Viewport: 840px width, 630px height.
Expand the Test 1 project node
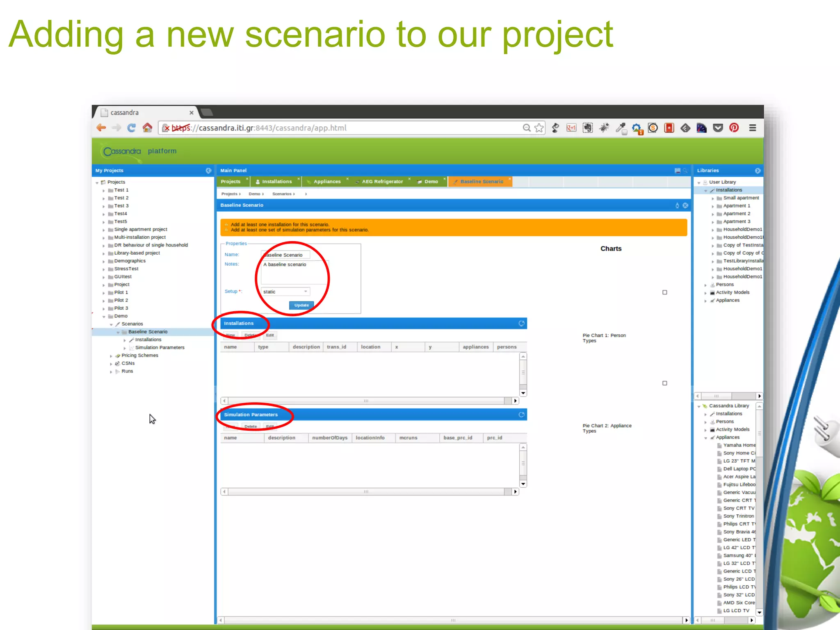click(104, 191)
